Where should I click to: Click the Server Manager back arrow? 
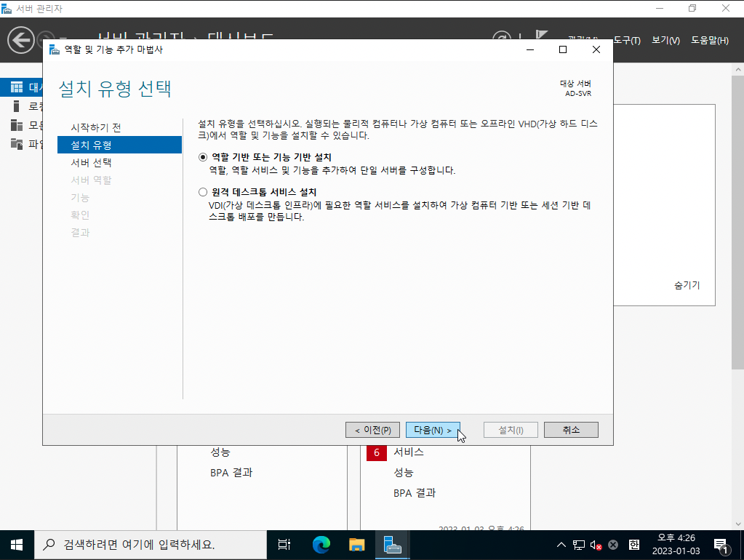pyautogui.click(x=21, y=40)
